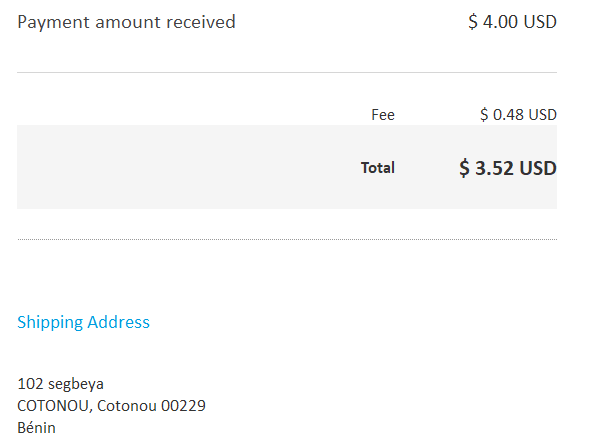This screenshot has height=447, width=591.
Task: Click the word segbeya in address
Action: point(76,384)
